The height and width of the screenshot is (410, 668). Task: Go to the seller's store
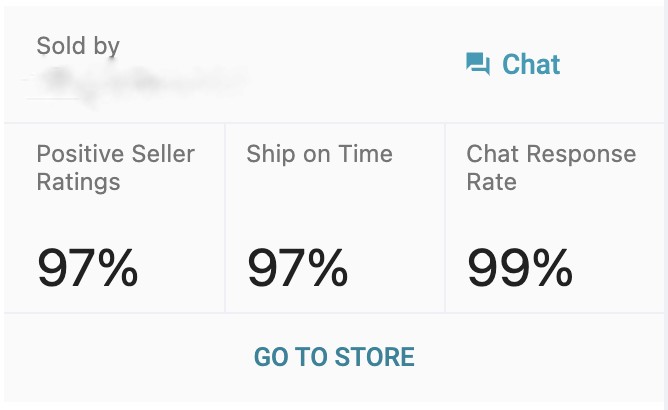(x=334, y=357)
